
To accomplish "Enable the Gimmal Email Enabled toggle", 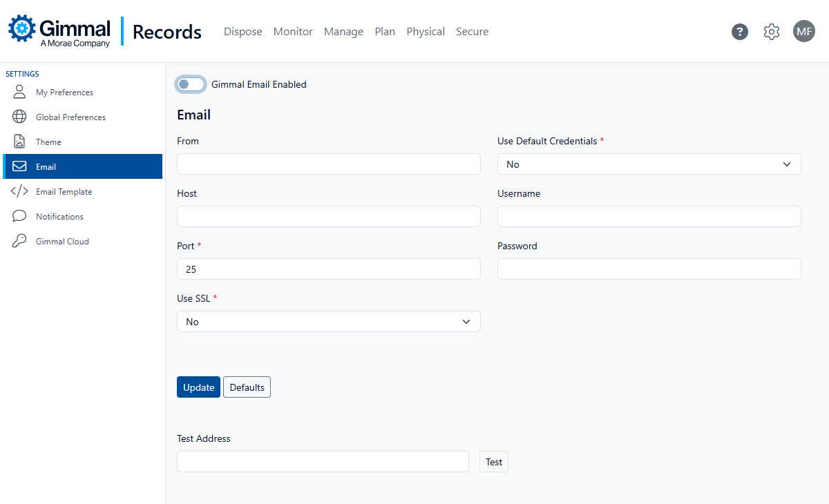I will [x=191, y=84].
